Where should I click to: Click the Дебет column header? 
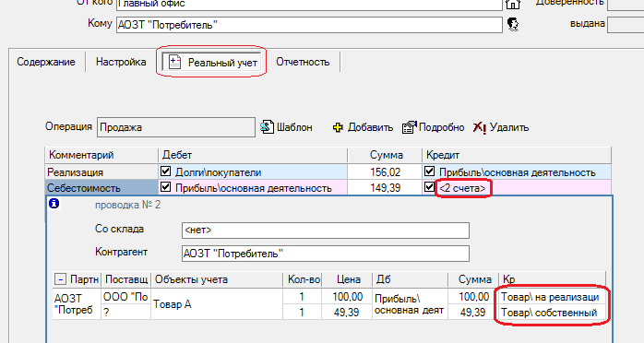[253, 155]
